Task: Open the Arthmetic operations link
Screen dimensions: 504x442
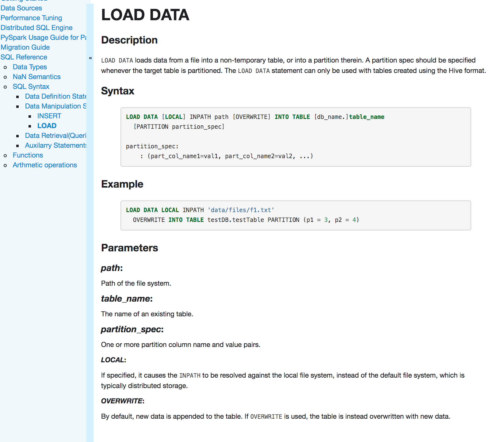Action: click(45, 165)
